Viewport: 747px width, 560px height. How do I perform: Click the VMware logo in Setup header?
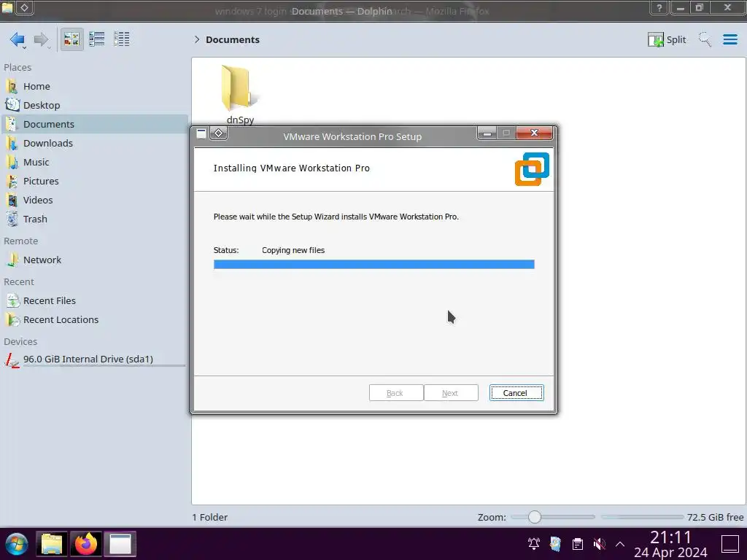532,169
